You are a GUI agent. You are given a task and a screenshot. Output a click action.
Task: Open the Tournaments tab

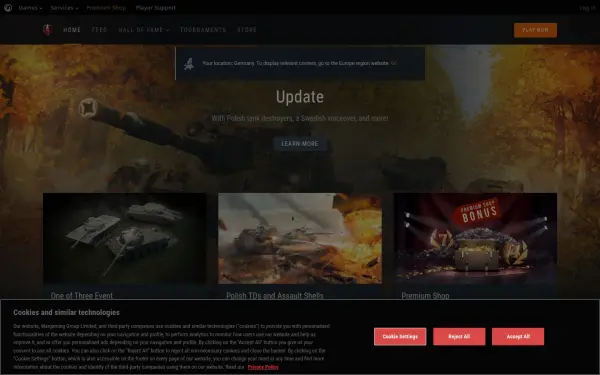[203, 30]
